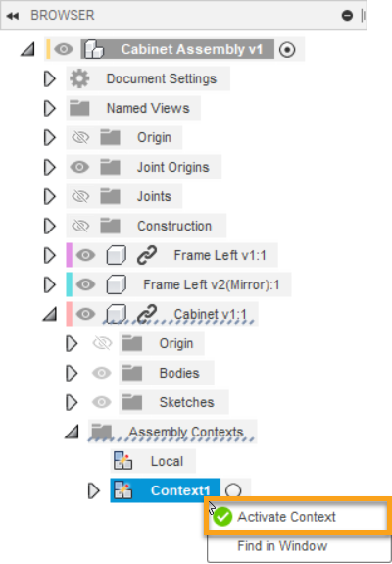Screen dimensions: 392x564
Task: Collapse the Cabinet v1:1 component tree
Action: click(50, 314)
